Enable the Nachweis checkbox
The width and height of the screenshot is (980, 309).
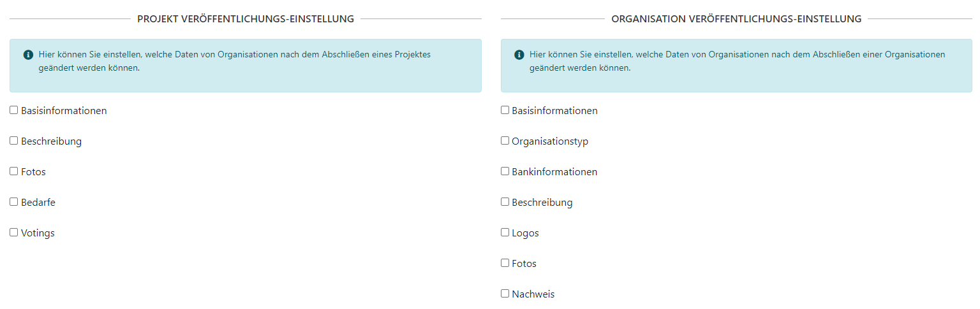point(505,294)
